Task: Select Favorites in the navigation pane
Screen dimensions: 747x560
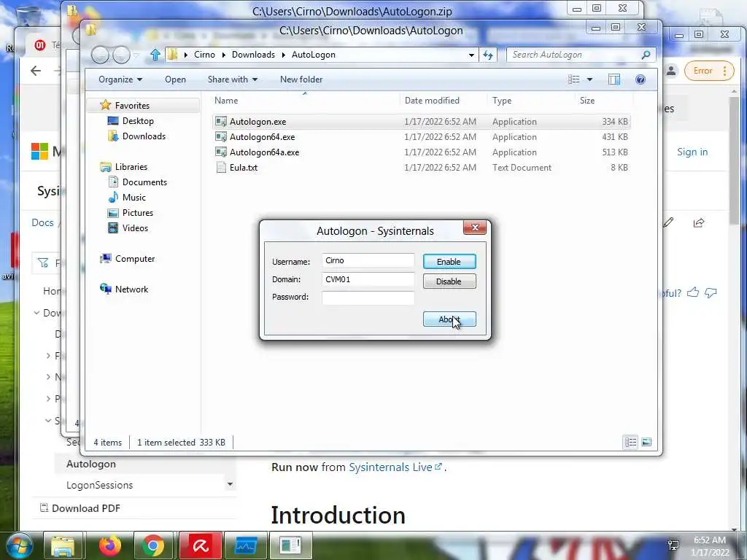Action: tap(132, 105)
